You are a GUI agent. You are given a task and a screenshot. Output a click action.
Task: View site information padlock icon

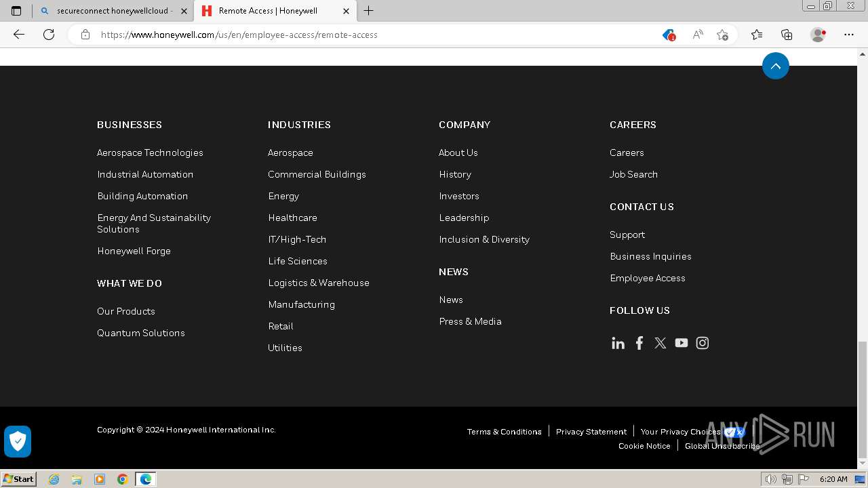pyautogui.click(x=85, y=35)
